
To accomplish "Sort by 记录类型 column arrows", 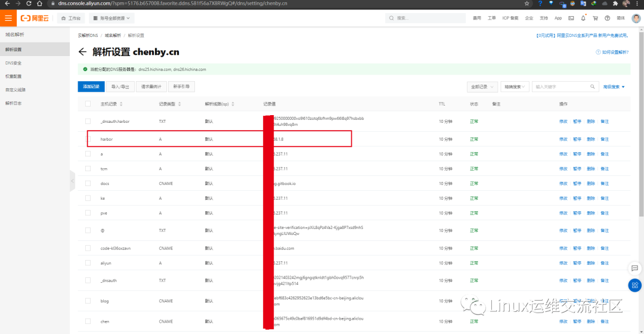I will (x=179, y=104).
